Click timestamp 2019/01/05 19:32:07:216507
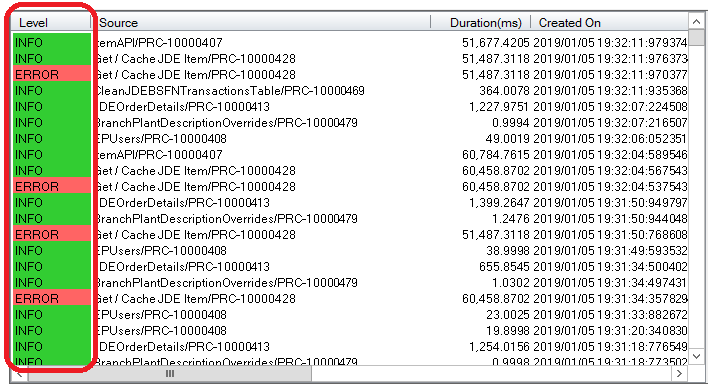The width and height of the screenshot is (708, 385). 610,123
